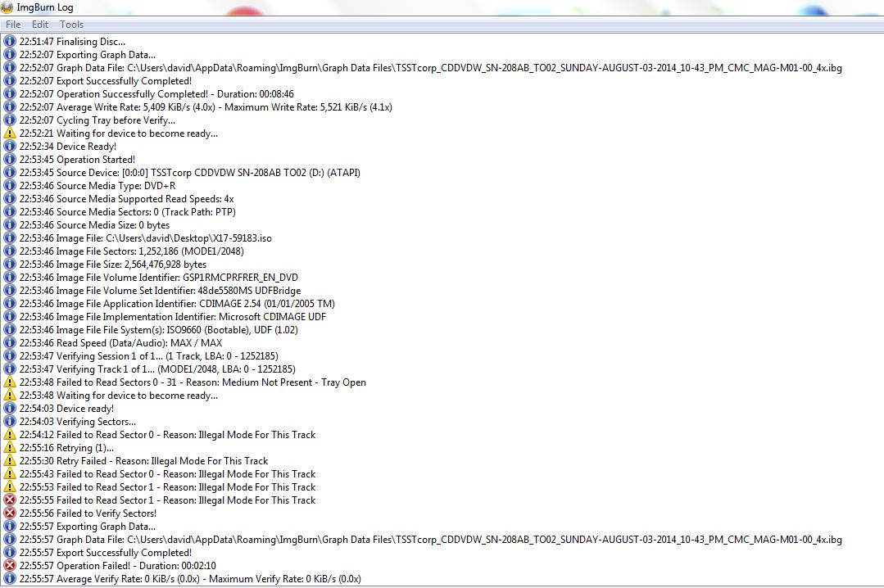Click the ImgBurn flame icon in title bar

click(x=7, y=7)
